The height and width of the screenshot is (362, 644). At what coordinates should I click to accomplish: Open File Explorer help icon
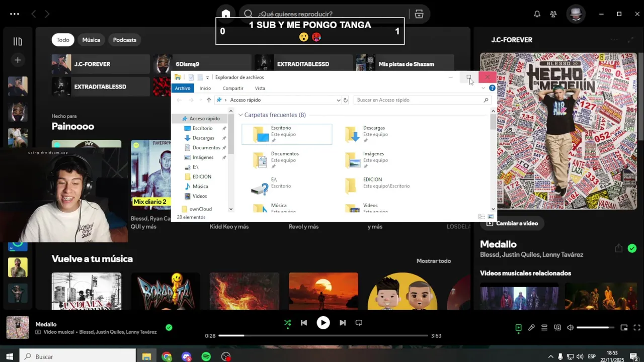pos(492,88)
